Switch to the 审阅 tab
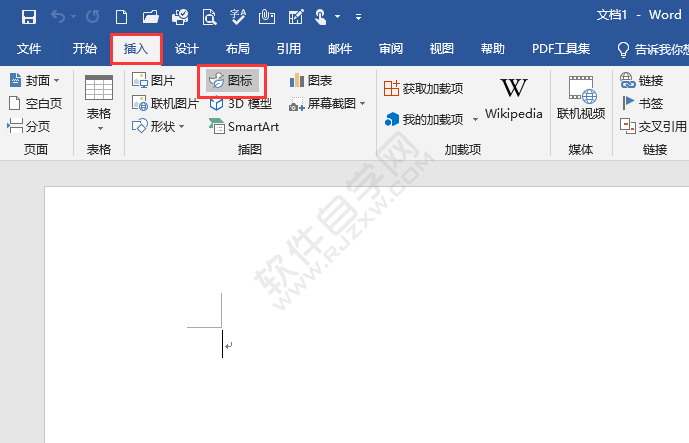The height and width of the screenshot is (443, 689). pos(391,48)
